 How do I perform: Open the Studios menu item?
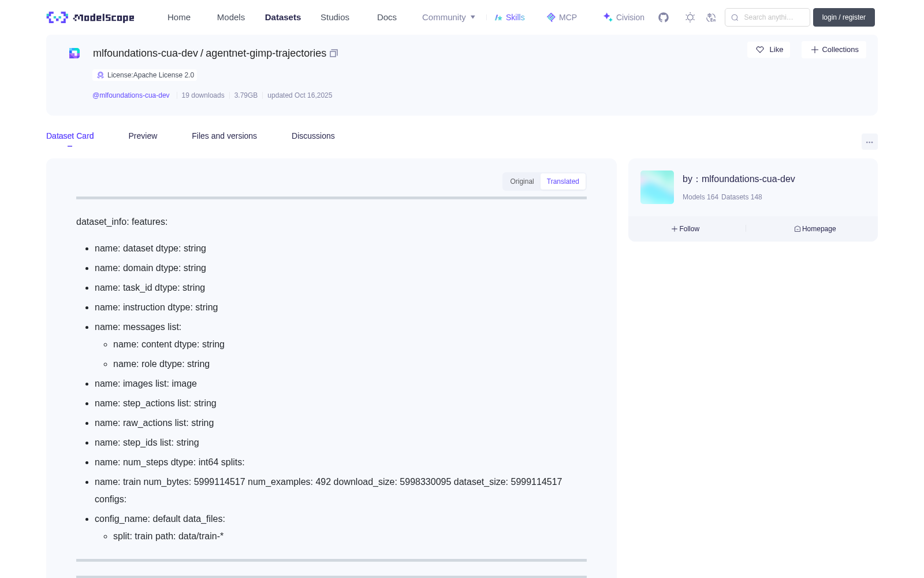click(335, 17)
